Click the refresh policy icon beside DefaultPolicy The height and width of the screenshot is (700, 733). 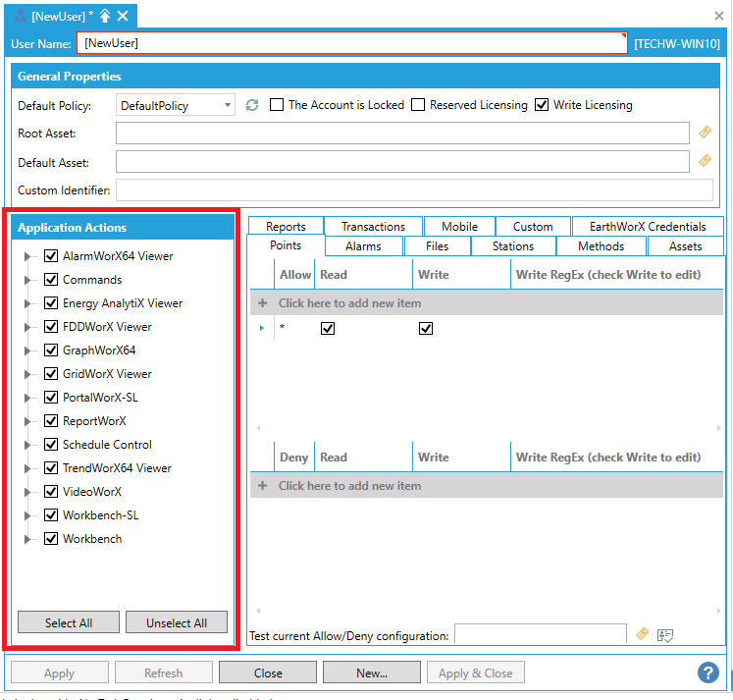point(252,105)
